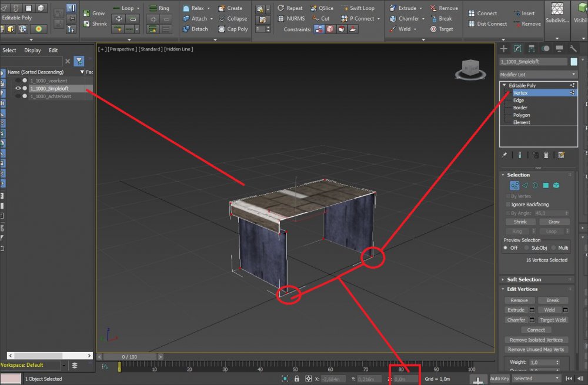Select Element cube icon in Selection rollout
588x385 pixels.
coord(556,186)
